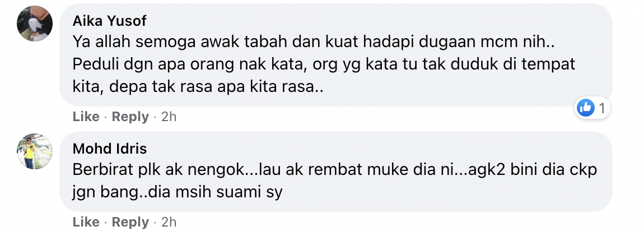Viewport: 644px width, 231px height.
Task: Open the Aika Yusof name link
Action: (x=109, y=21)
